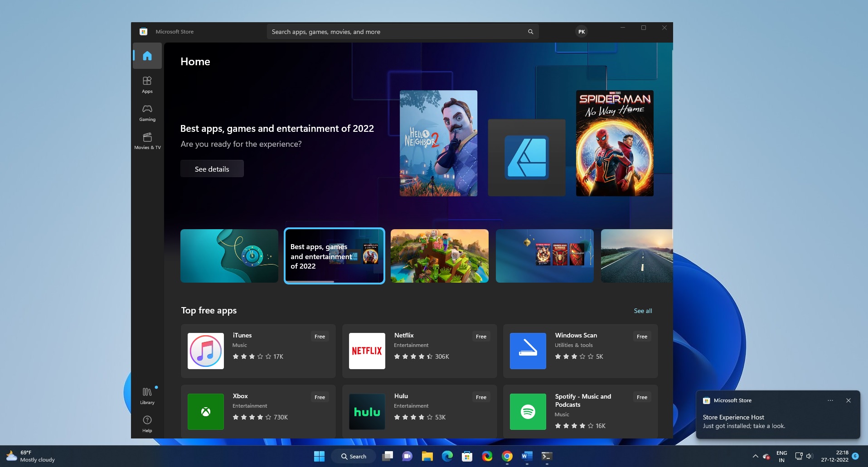Click the search magnifier icon in Store

point(530,32)
